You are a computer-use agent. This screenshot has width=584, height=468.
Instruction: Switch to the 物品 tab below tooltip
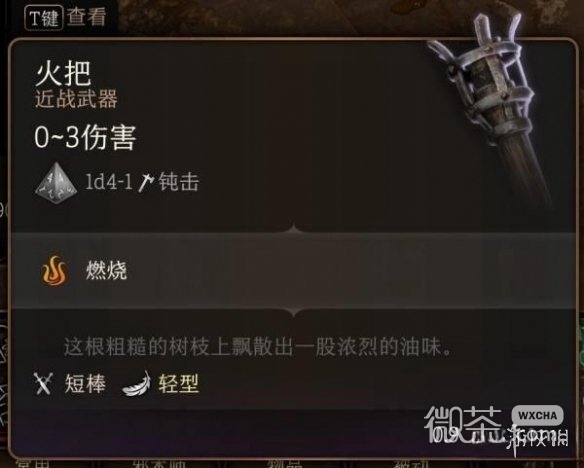(286, 464)
